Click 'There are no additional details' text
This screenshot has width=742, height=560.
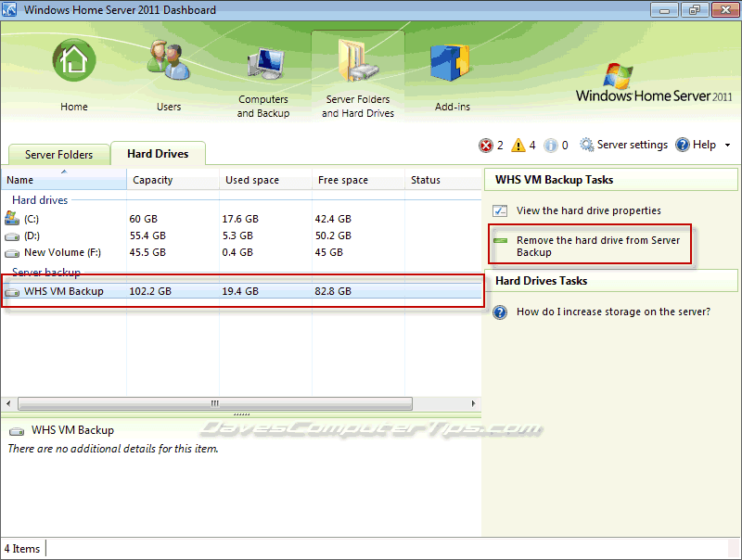113,449
